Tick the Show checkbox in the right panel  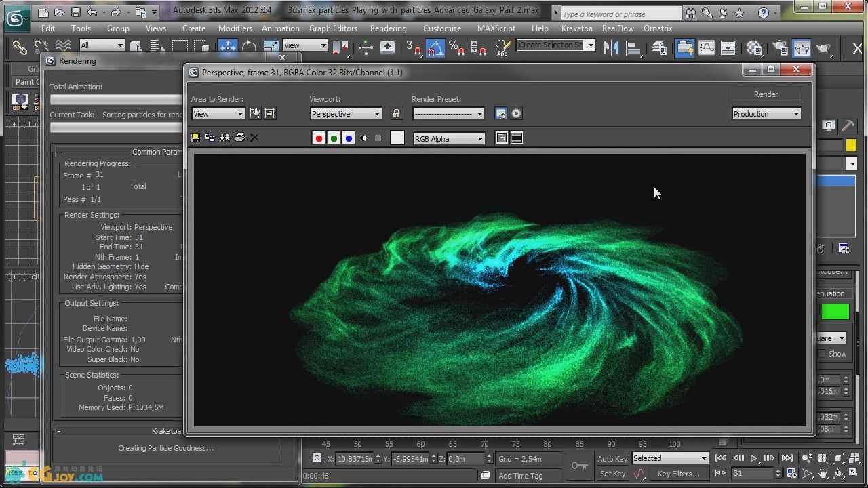click(823, 354)
